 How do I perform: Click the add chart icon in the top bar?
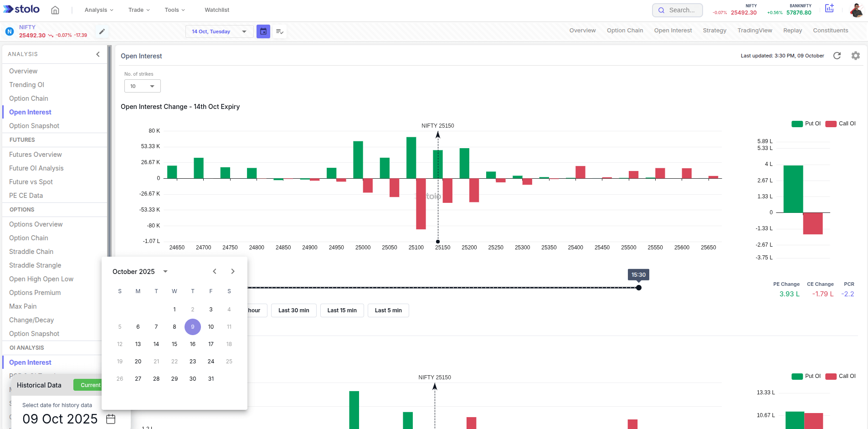tap(829, 9)
